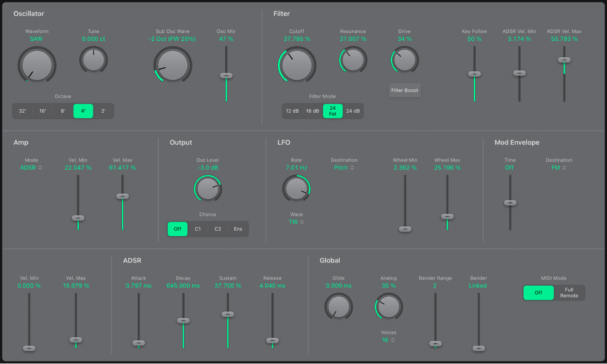Choose the 12 dB filter mode
The width and height of the screenshot is (607, 364).
click(292, 111)
